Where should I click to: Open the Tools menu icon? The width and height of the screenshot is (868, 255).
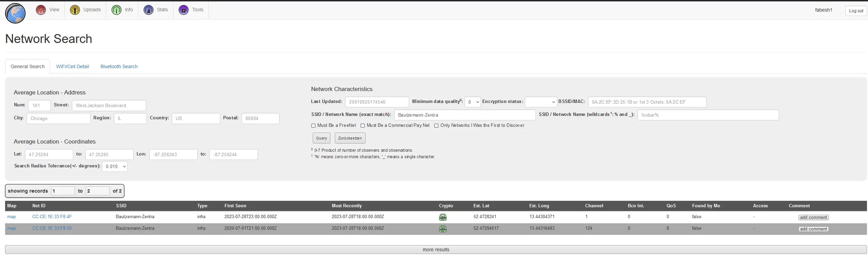tap(184, 10)
